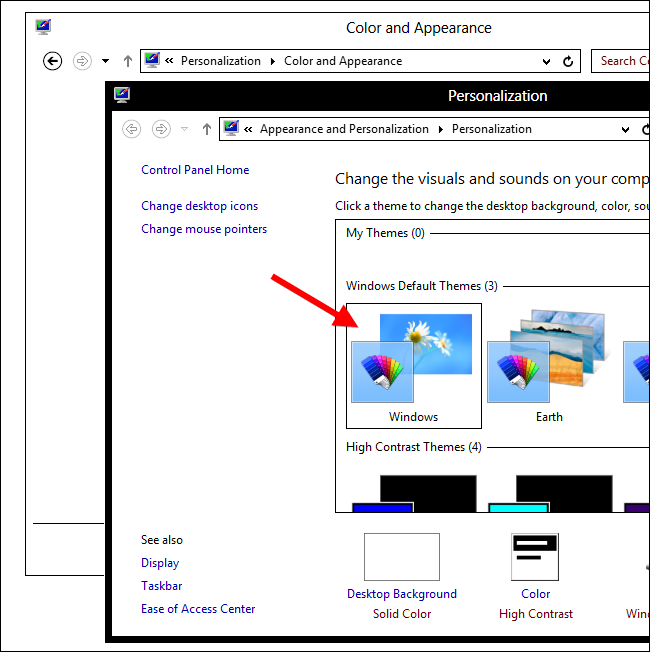Click the High Contrast label under Color
The image size is (650, 652).
[x=536, y=614]
